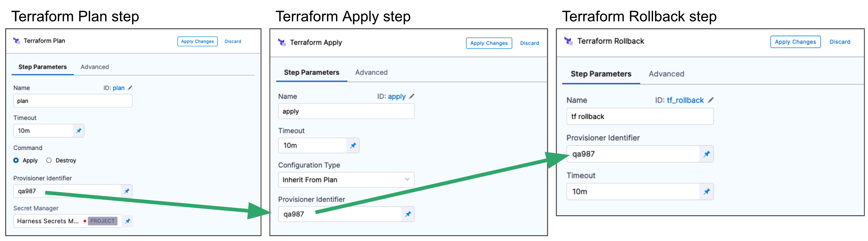
Task: Click the pencil edit icon beside ID plan
Action: pyautogui.click(x=130, y=88)
